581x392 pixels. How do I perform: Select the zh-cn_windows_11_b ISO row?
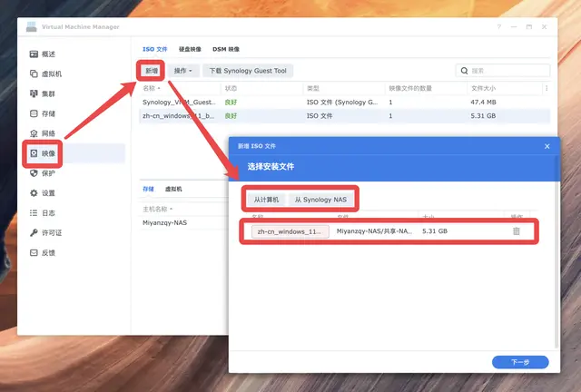pyautogui.click(x=345, y=115)
